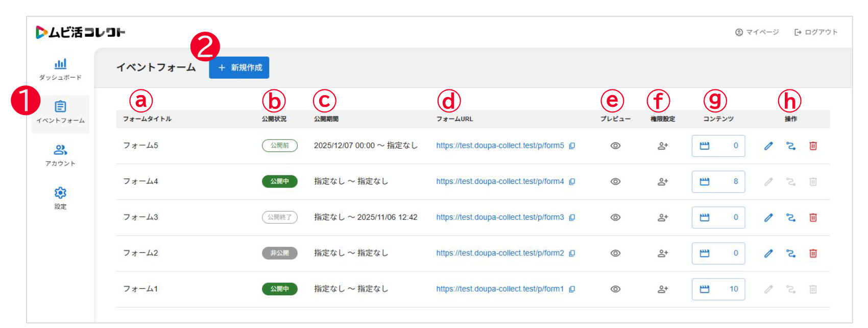Copy the form4 URL
Screen dimensions: 868x328
coord(572,181)
